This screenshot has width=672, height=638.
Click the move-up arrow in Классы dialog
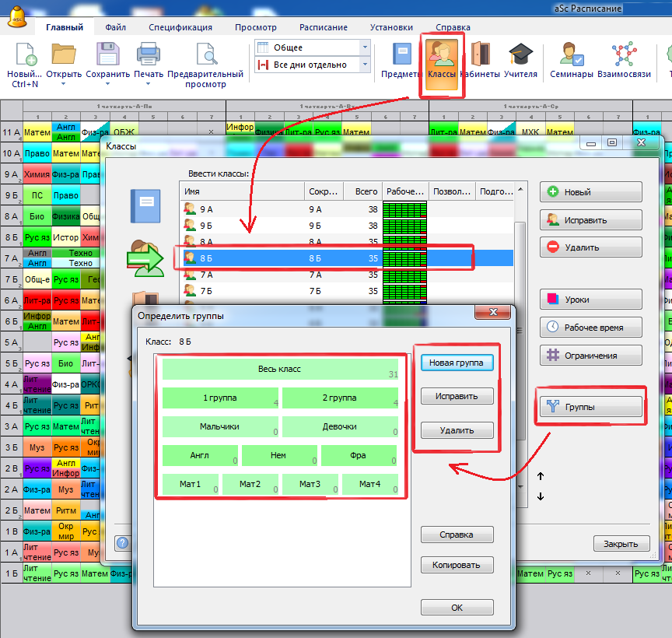[x=541, y=475]
